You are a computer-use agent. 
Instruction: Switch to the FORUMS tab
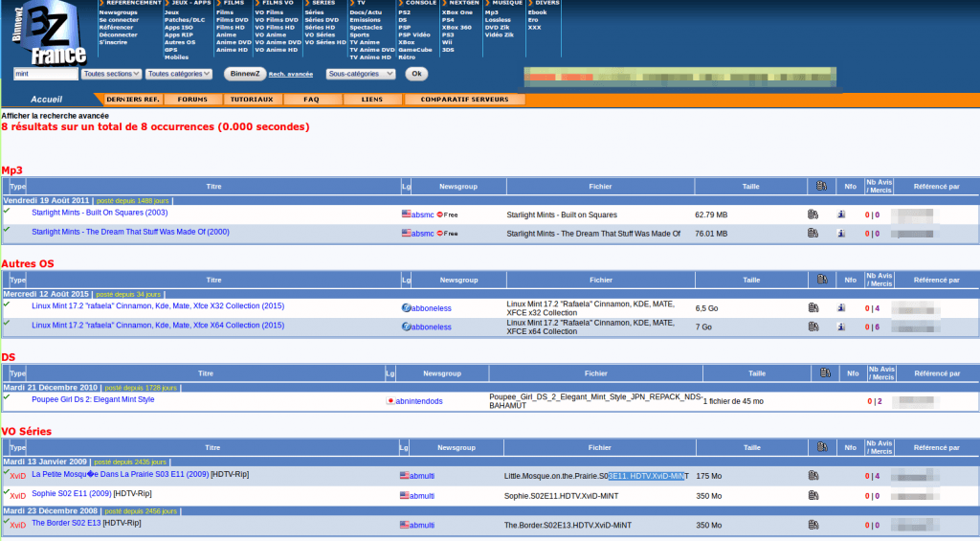pyautogui.click(x=191, y=100)
